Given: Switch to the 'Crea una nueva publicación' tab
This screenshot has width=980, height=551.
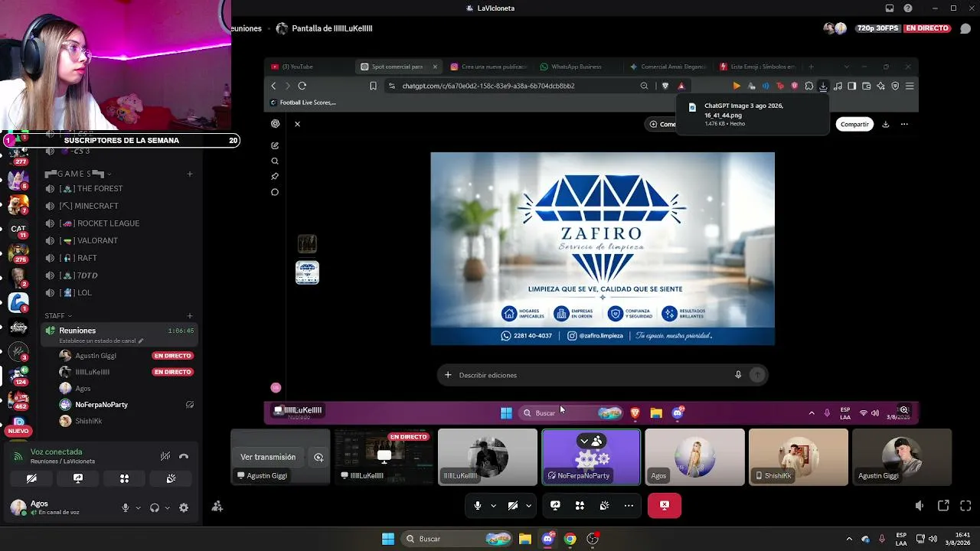Looking at the screenshot, I should tap(487, 67).
